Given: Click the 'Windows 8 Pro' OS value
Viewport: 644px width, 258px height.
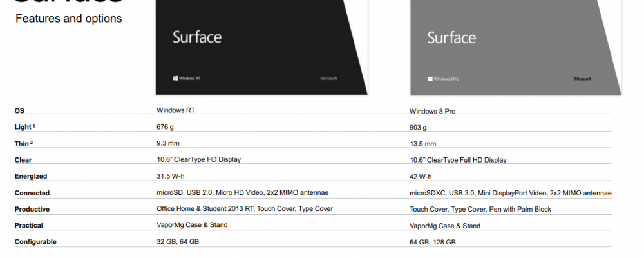Looking at the screenshot, I should (x=433, y=111).
